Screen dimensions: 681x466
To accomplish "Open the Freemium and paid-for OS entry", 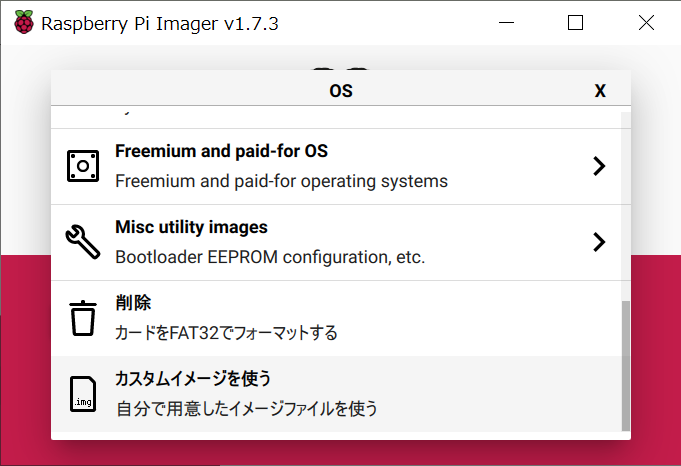I will click(x=336, y=166).
